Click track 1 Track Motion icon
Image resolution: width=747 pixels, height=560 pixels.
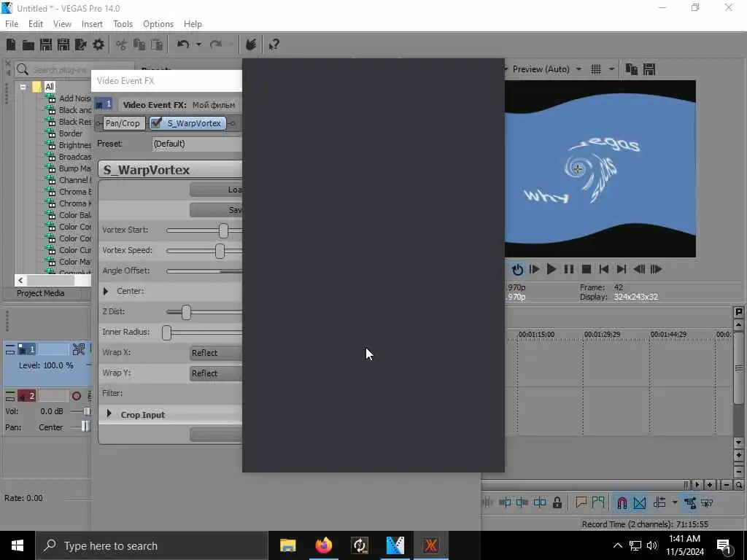[x=79, y=349]
